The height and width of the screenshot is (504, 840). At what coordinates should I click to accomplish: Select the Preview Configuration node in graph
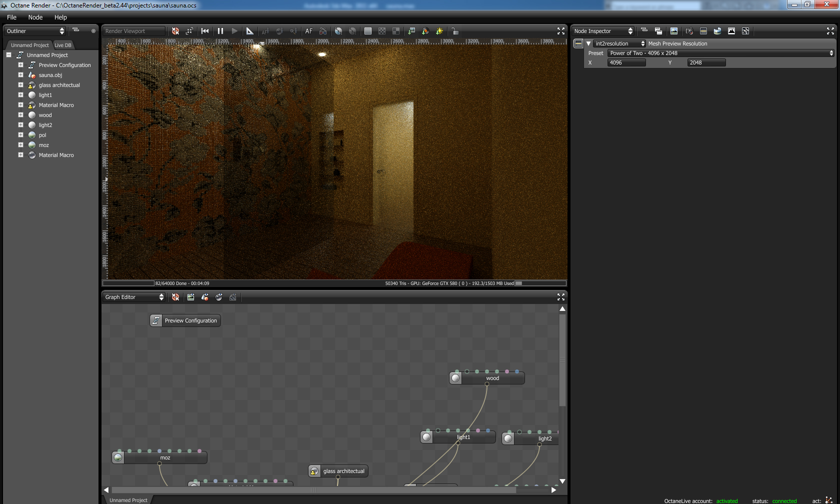185,320
